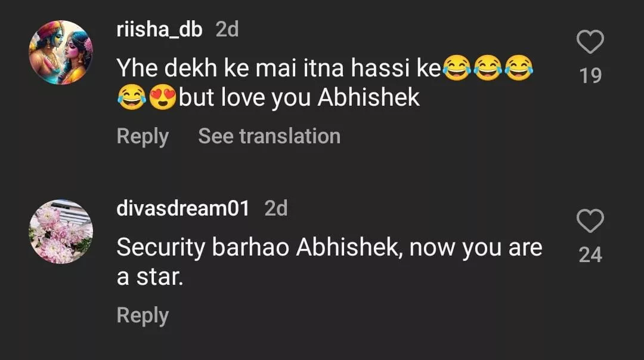View the 19 likes count
The height and width of the screenshot is (360, 644).
590,76
